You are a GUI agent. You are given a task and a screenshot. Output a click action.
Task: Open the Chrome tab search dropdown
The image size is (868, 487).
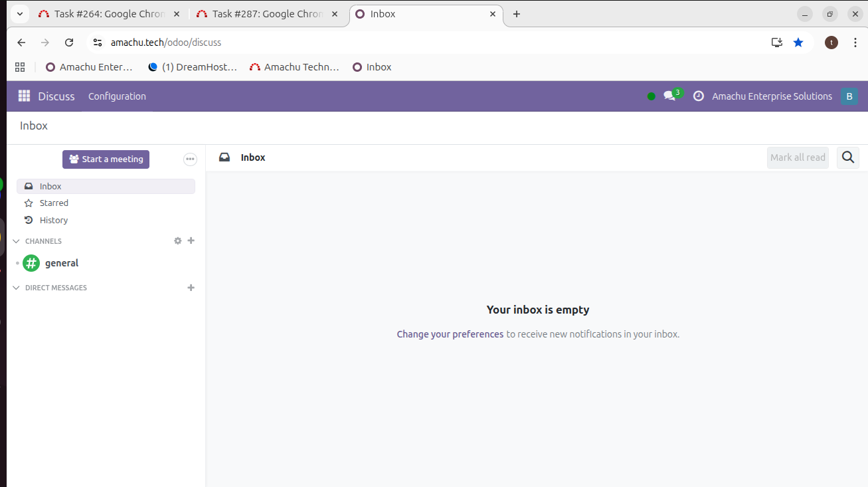pyautogui.click(x=20, y=14)
